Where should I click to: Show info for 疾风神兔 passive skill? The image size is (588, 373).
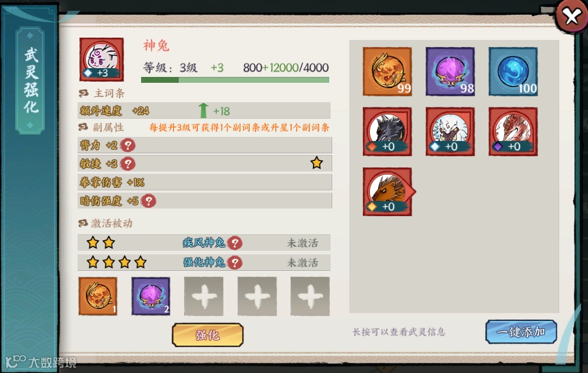[x=235, y=243]
